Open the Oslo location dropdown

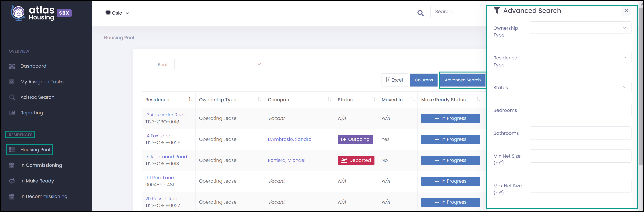[117, 13]
